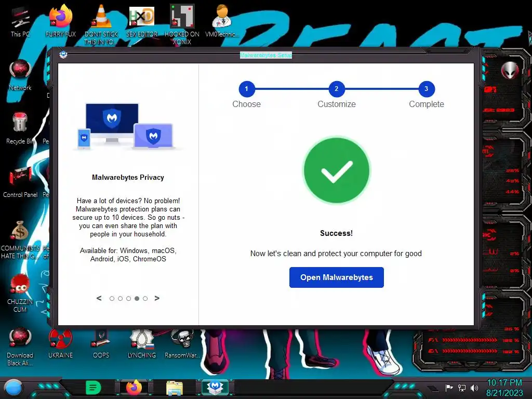This screenshot has height=399, width=532.
Task: Open the green notes app in taskbar
Action: pyautogui.click(x=94, y=388)
